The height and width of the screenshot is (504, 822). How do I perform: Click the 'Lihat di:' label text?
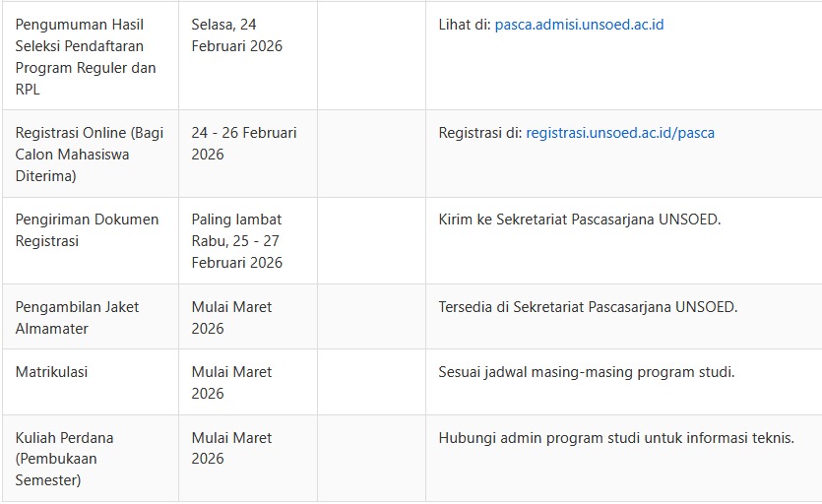465,25
